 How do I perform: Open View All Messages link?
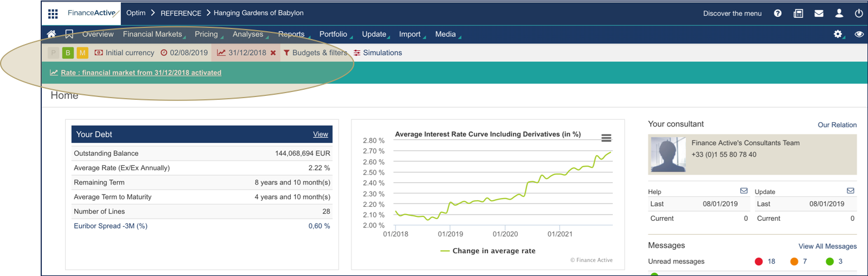[x=827, y=246]
